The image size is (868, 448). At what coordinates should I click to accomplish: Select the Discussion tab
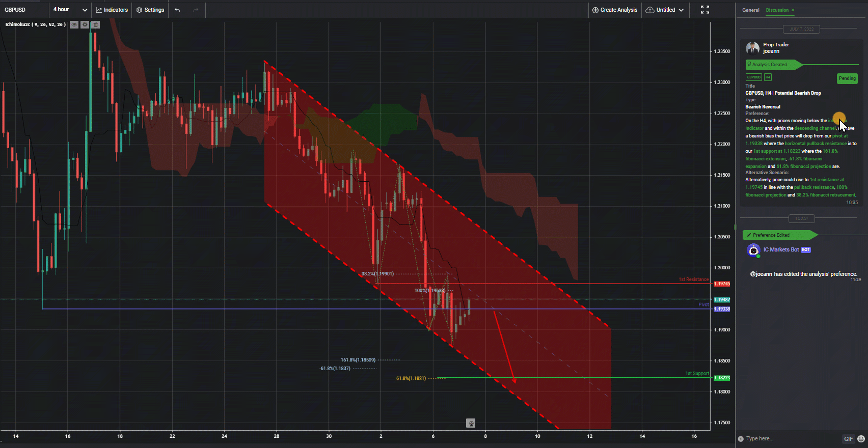[x=777, y=10]
